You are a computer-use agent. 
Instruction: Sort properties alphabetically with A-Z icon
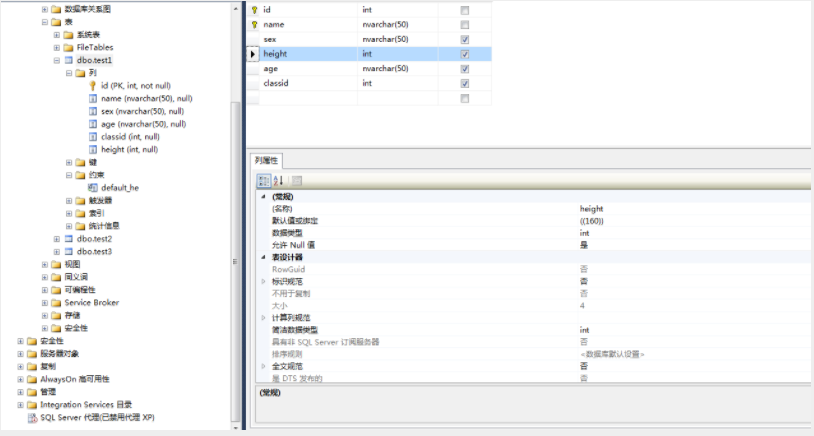tap(278, 181)
